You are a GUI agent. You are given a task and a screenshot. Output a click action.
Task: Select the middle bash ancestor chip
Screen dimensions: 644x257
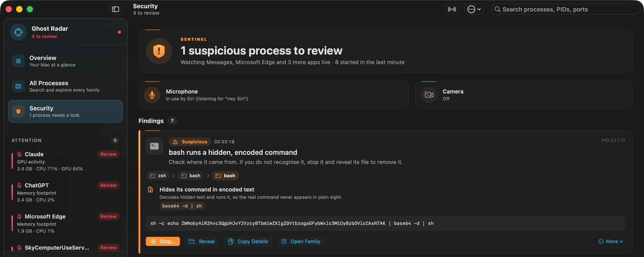pos(191,176)
